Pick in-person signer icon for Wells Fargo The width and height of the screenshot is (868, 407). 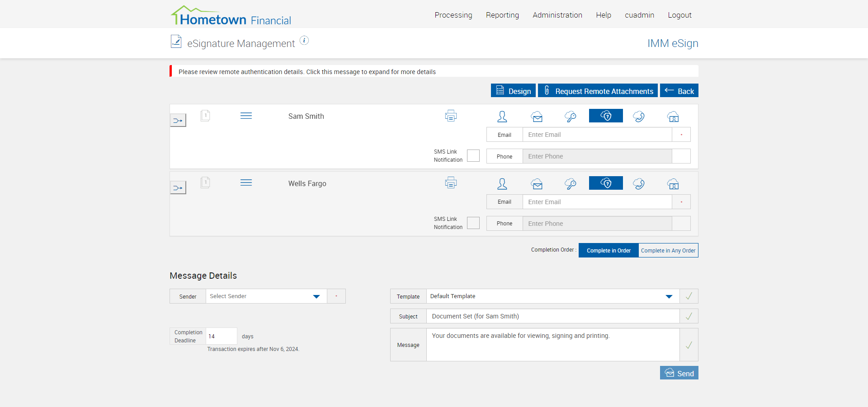click(502, 184)
